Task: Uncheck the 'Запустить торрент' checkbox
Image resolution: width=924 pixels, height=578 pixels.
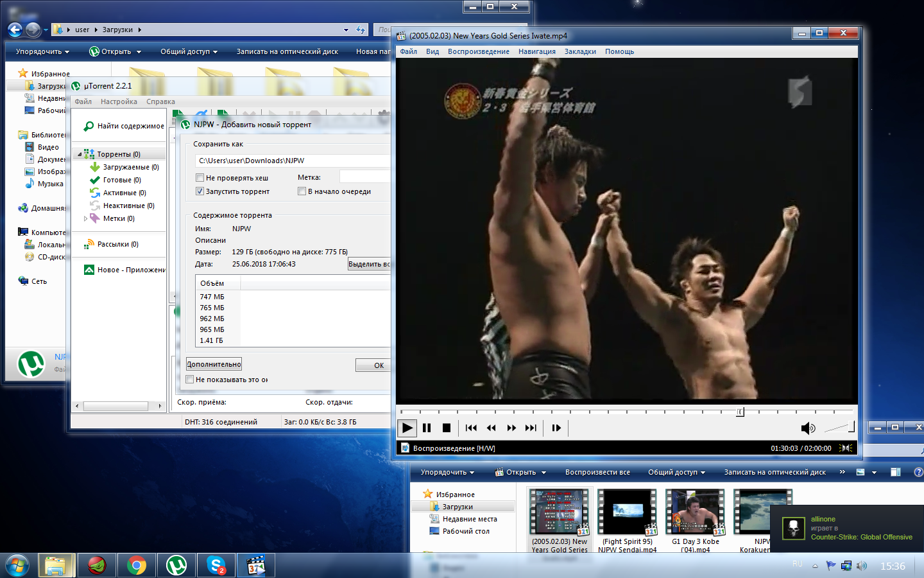Action: pyautogui.click(x=200, y=191)
